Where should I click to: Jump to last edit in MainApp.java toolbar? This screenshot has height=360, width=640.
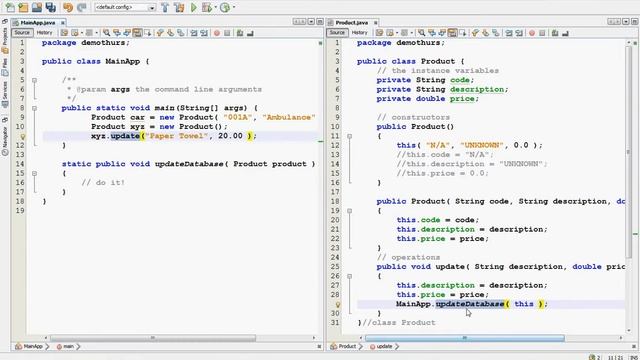click(x=64, y=33)
